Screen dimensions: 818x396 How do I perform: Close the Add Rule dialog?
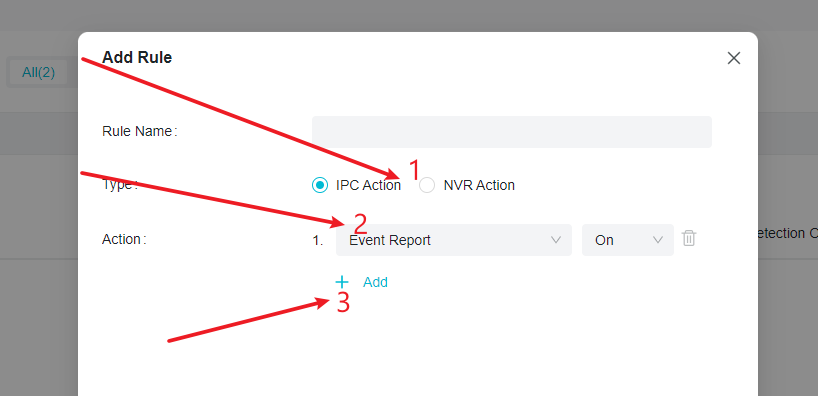(733, 58)
